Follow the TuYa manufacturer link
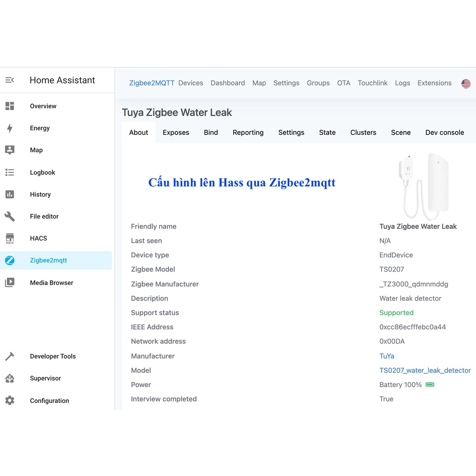This screenshot has width=476, height=476. point(387,356)
